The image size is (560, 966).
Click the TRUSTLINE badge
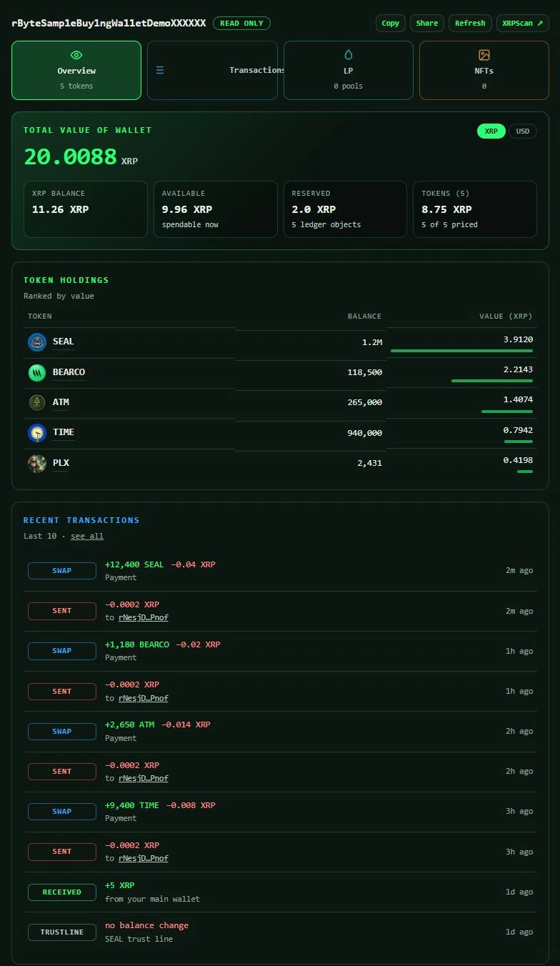[62, 932]
